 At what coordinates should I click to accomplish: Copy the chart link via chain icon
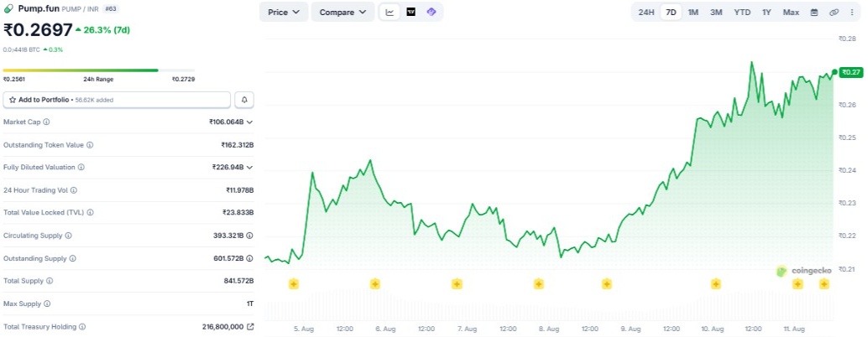(834, 12)
